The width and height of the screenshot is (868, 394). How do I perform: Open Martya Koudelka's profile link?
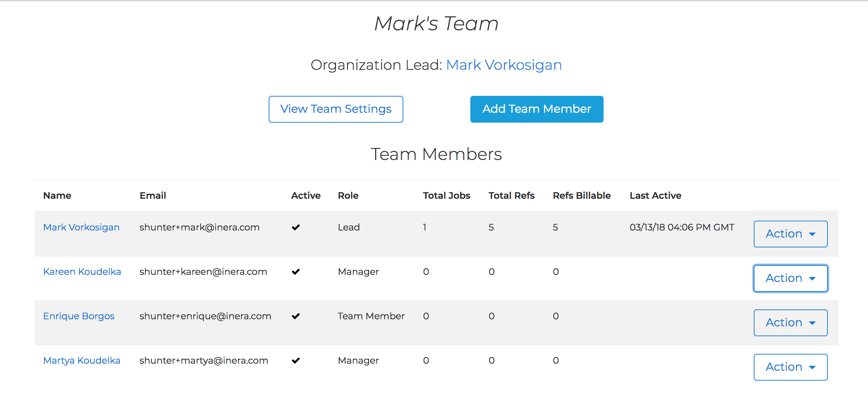click(x=82, y=361)
